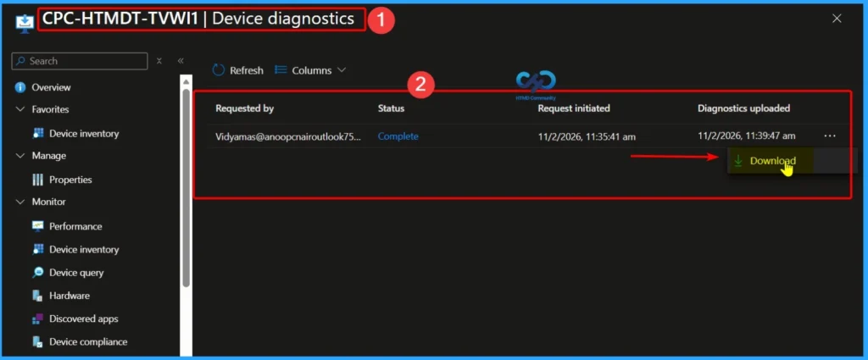Viewport: 868px width, 360px height.
Task: Open Device inventory under Favorites
Action: pos(84,133)
